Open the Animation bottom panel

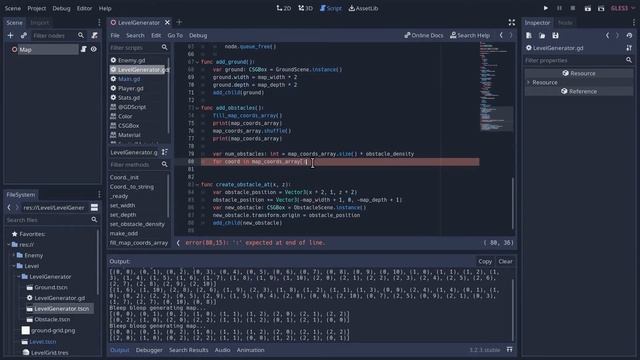tap(251, 350)
